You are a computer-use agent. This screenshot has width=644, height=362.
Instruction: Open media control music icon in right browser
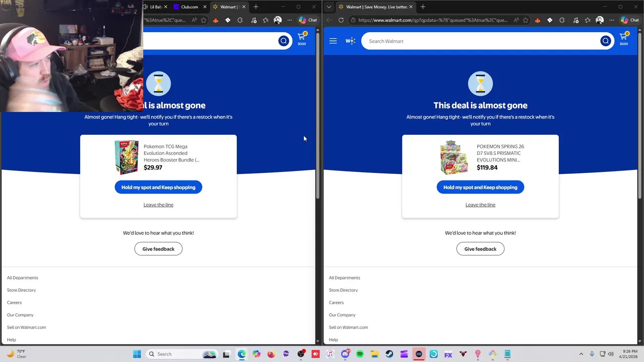576,20
